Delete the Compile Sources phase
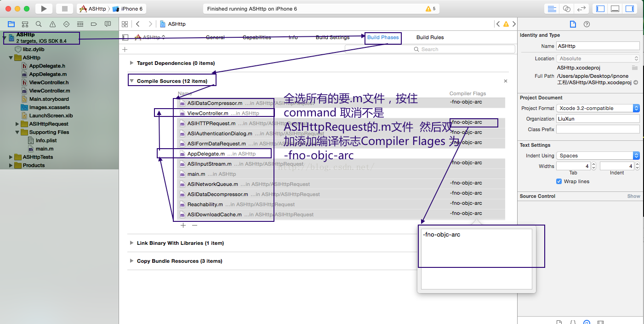The image size is (644, 324). pyautogui.click(x=506, y=81)
